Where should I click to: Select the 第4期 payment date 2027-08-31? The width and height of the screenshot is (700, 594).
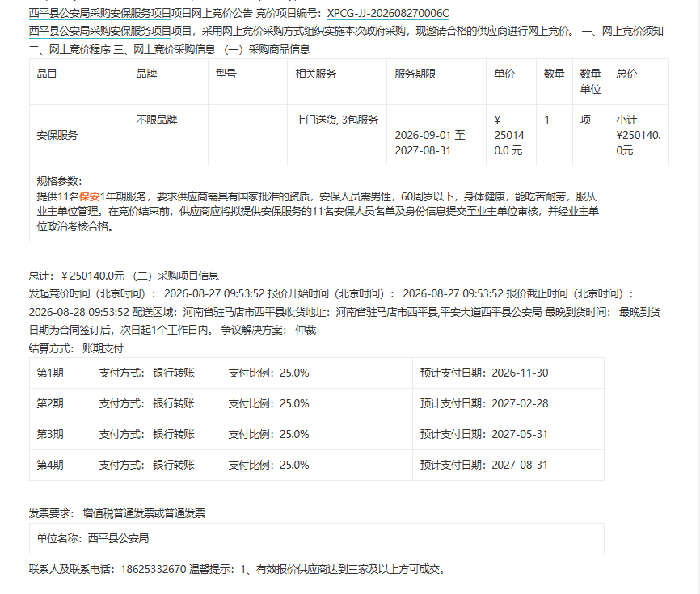pyautogui.click(x=520, y=465)
